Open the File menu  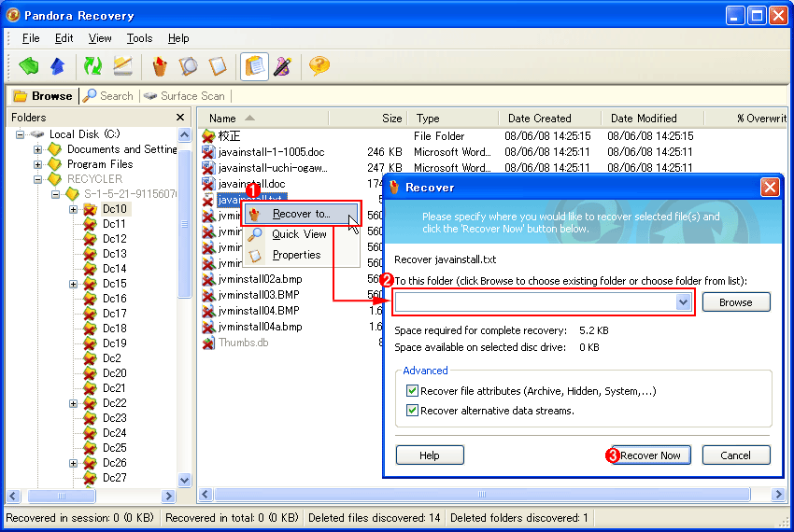tap(31, 38)
